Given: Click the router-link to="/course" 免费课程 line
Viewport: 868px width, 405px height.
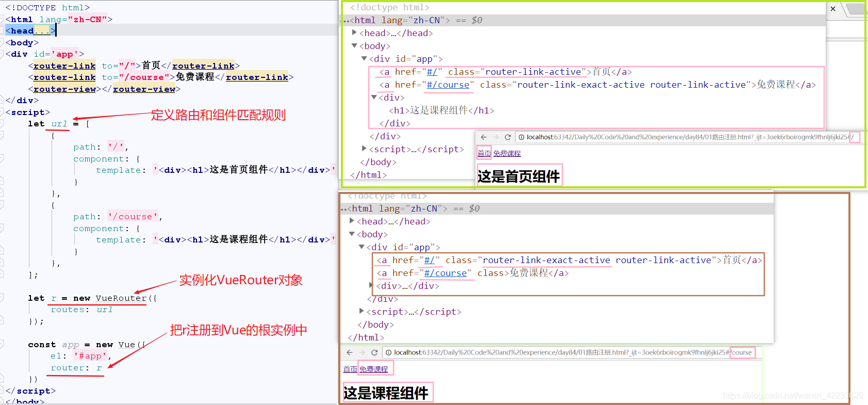Looking at the screenshot, I should [x=161, y=77].
